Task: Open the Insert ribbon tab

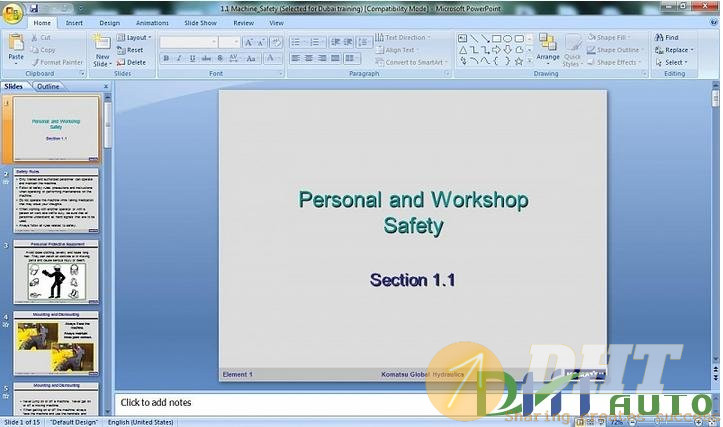Action: click(x=74, y=23)
